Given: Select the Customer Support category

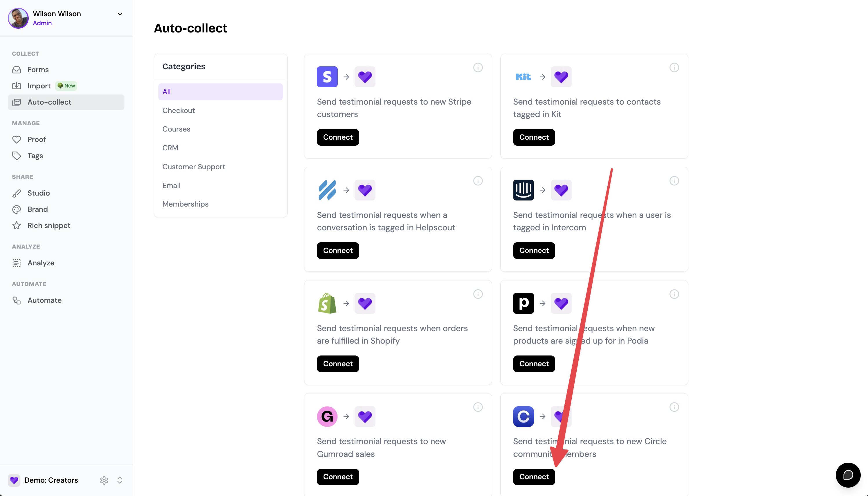Looking at the screenshot, I should [194, 167].
